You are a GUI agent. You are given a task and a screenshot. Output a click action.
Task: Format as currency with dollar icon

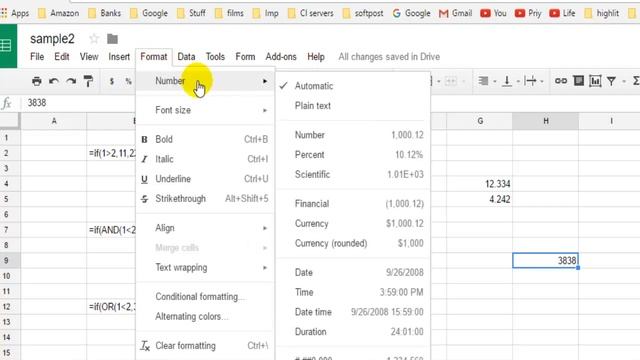coord(111,81)
